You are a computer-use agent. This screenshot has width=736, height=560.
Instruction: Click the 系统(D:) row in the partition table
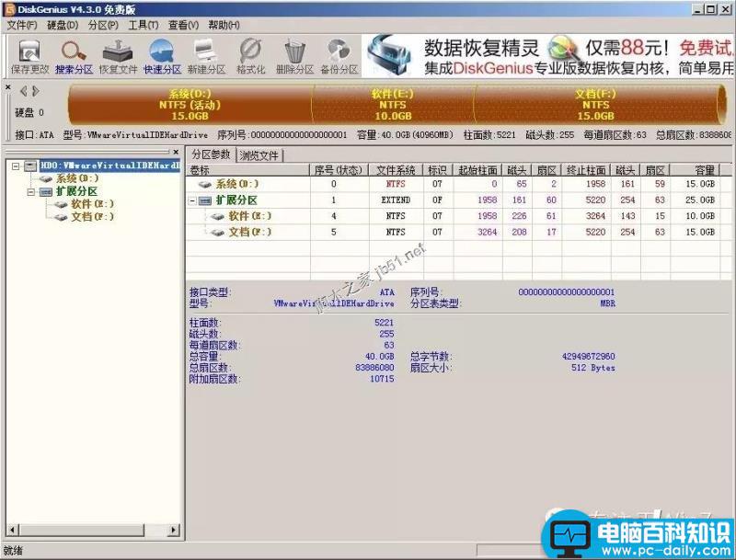(x=458, y=184)
